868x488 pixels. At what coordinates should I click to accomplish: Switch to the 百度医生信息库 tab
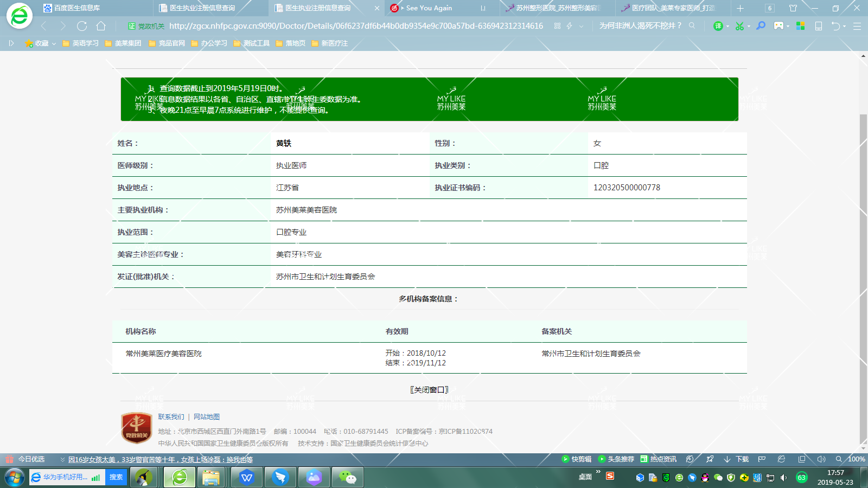point(76,8)
